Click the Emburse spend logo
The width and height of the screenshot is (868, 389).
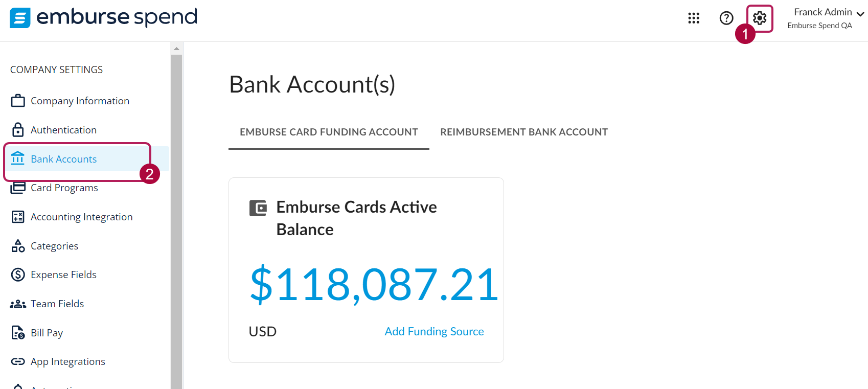pyautogui.click(x=102, y=18)
